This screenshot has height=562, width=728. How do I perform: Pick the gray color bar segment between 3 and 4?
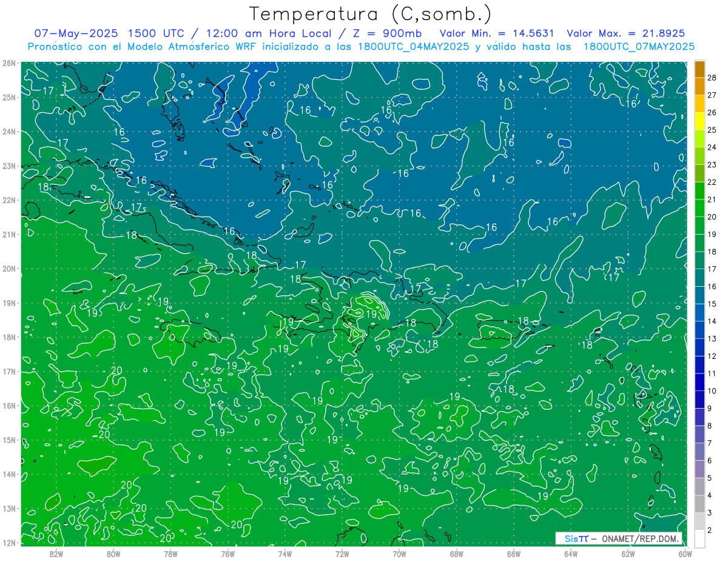tap(699, 505)
